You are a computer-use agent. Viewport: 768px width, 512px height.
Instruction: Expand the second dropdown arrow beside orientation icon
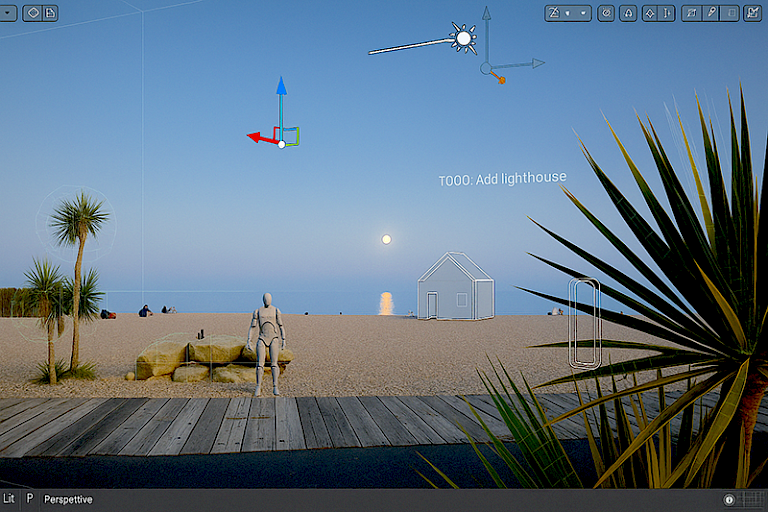coord(582,13)
